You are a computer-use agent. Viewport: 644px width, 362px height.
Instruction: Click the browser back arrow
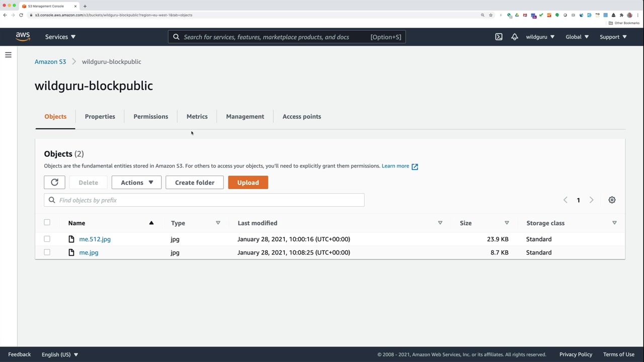5,15
